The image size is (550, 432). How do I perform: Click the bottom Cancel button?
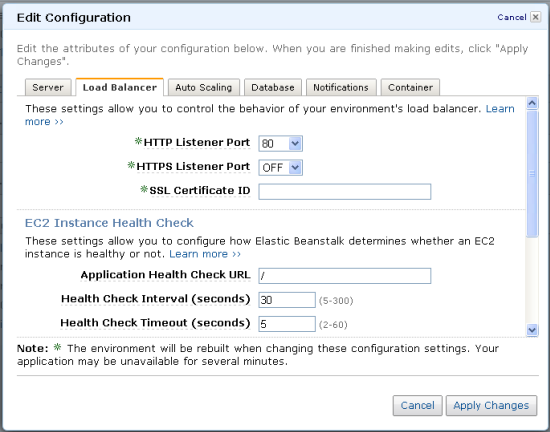(x=417, y=405)
